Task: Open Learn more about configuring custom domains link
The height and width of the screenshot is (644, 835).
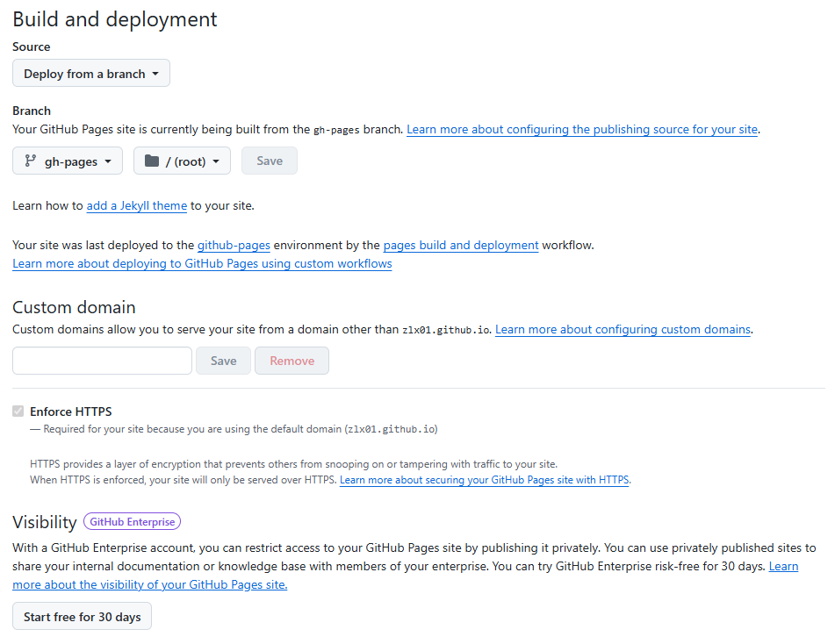Action: (623, 329)
